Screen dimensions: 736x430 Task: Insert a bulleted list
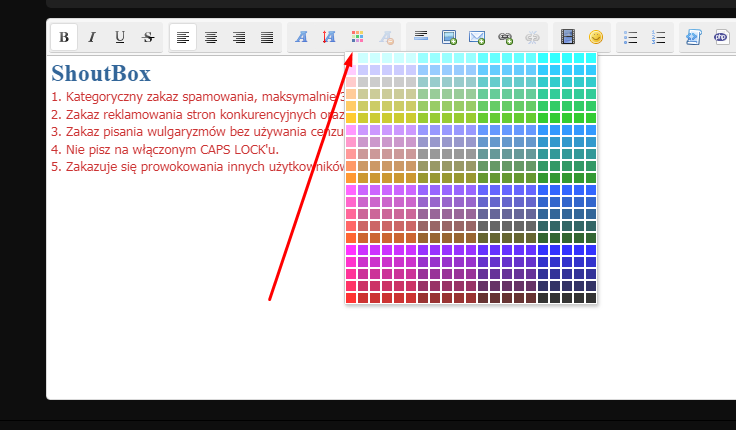[x=630, y=37]
